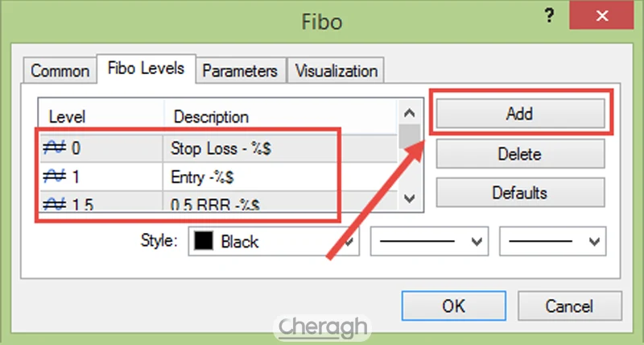Open the line style dropdown
This screenshot has height=345, width=644.
point(430,241)
